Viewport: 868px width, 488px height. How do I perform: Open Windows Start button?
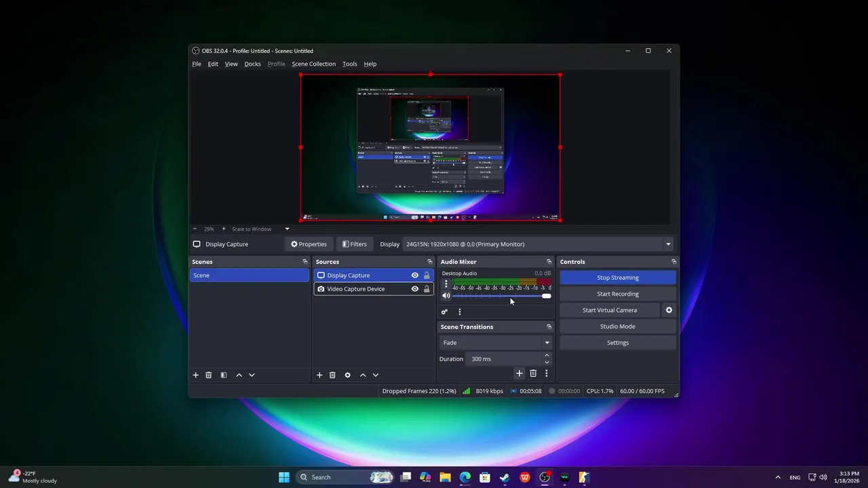pos(284,477)
